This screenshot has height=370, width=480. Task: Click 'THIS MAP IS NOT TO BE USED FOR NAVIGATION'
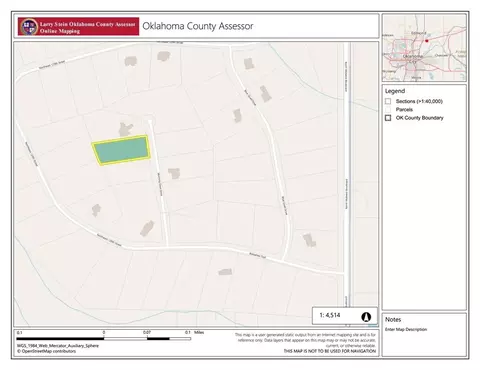[x=329, y=351]
